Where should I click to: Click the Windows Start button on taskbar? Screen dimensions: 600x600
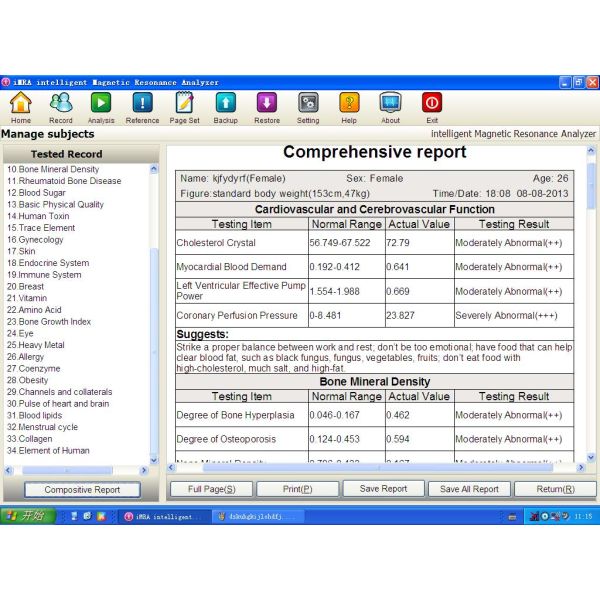point(27,515)
